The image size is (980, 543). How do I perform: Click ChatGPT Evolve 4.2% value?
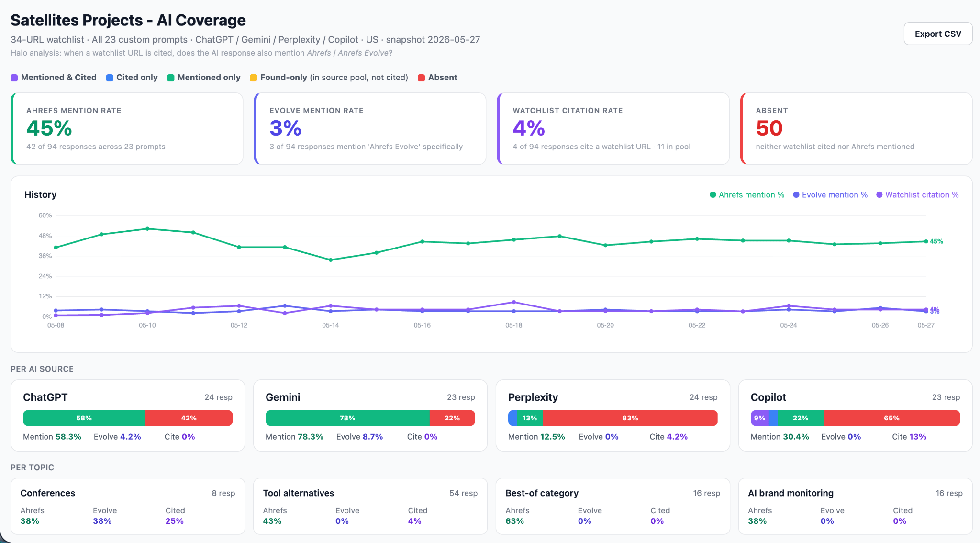pos(131,437)
